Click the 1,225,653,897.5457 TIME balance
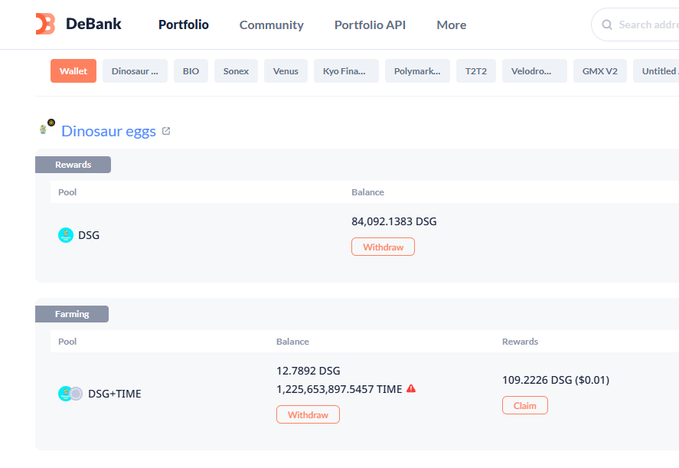The height and width of the screenshot is (468, 679). tap(339, 389)
